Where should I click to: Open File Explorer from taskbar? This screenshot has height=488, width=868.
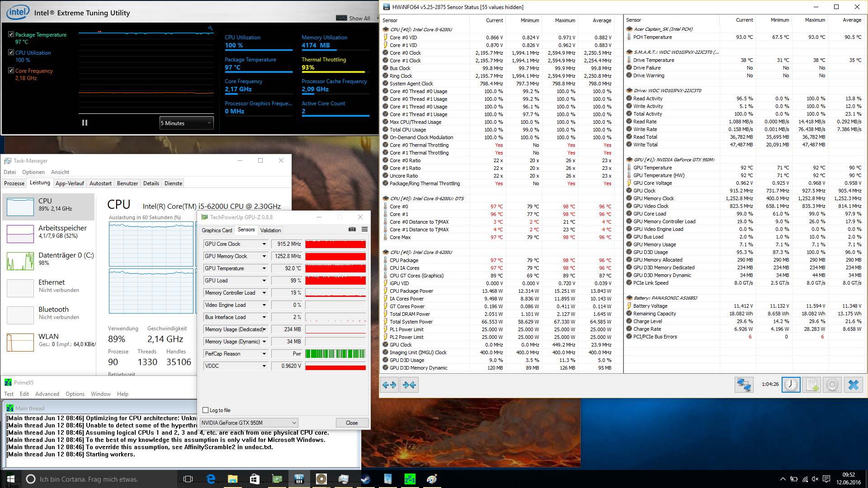(x=232, y=479)
